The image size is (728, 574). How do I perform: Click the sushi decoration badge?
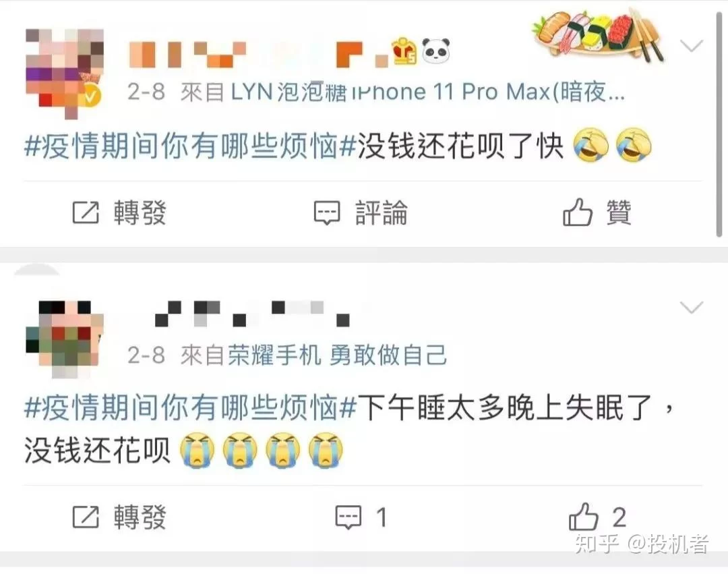[x=599, y=34]
